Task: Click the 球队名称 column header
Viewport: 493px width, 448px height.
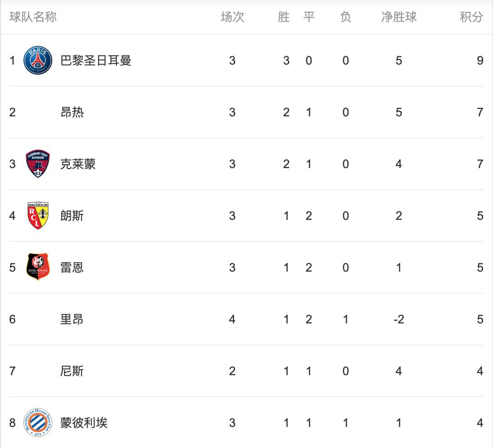Action: pyautogui.click(x=33, y=17)
